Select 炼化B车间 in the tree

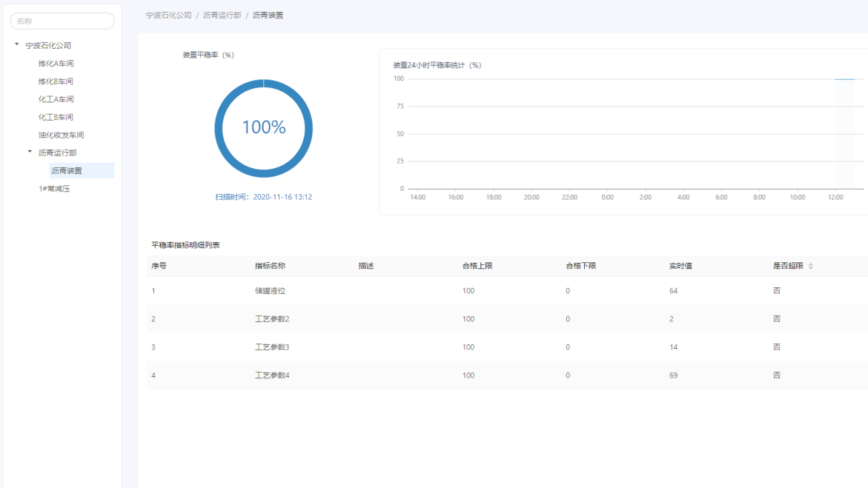(x=56, y=81)
